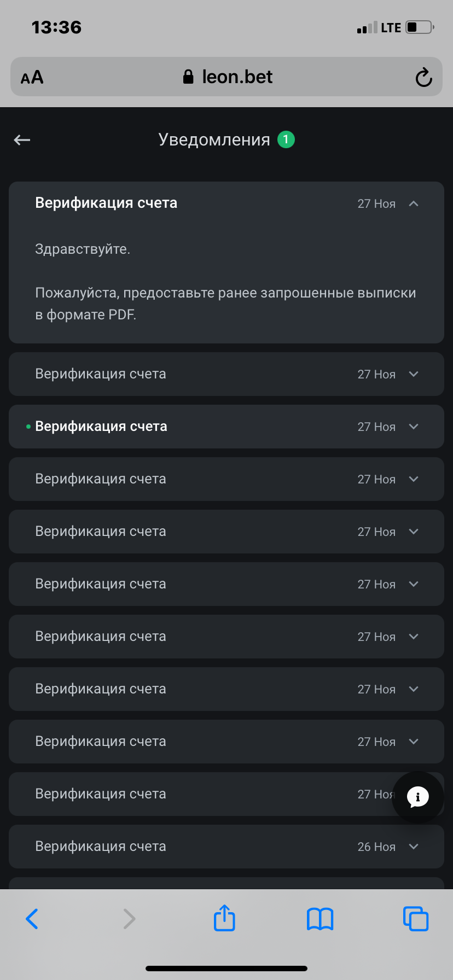Image resolution: width=453 pixels, height=980 pixels.
Task: Tap the padlock icon in address bar
Action: pyautogui.click(x=188, y=77)
